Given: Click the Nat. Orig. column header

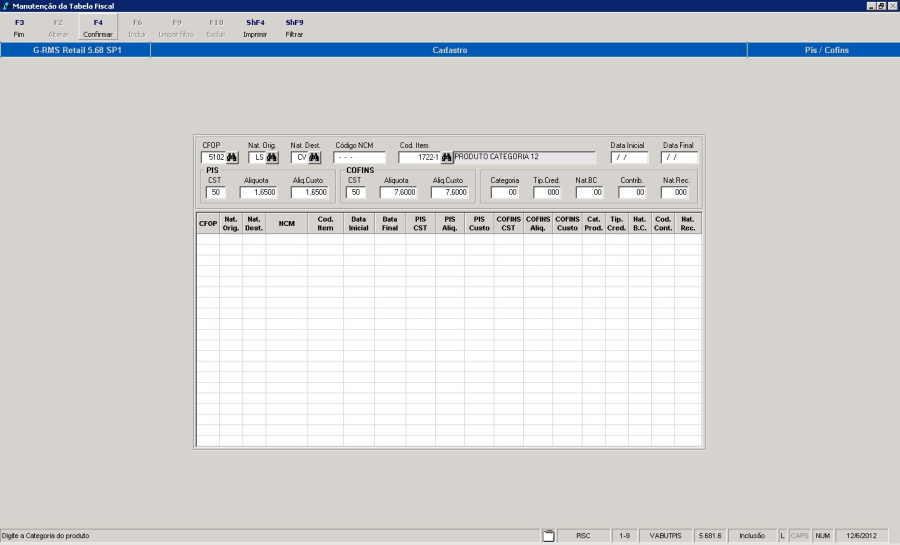Looking at the screenshot, I should [x=231, y=224].
